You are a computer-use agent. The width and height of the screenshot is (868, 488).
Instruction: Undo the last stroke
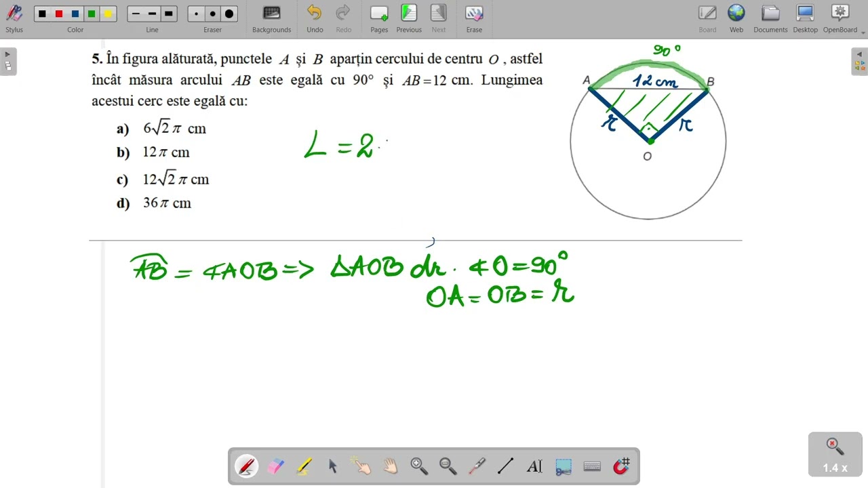coord(315,18)
